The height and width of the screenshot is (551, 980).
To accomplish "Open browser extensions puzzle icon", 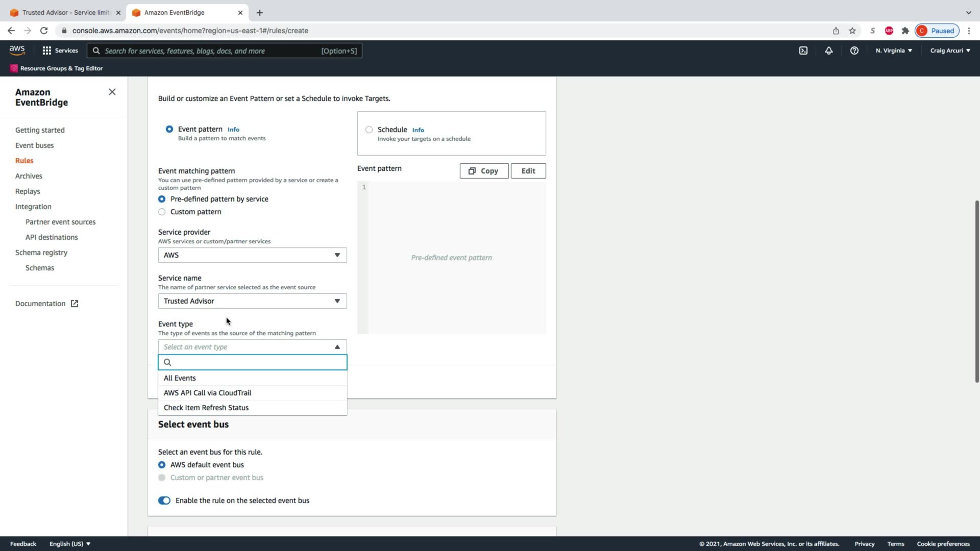I will 905,31.
